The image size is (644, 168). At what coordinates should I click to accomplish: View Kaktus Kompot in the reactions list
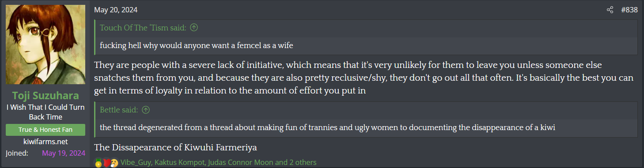point(179,162)
